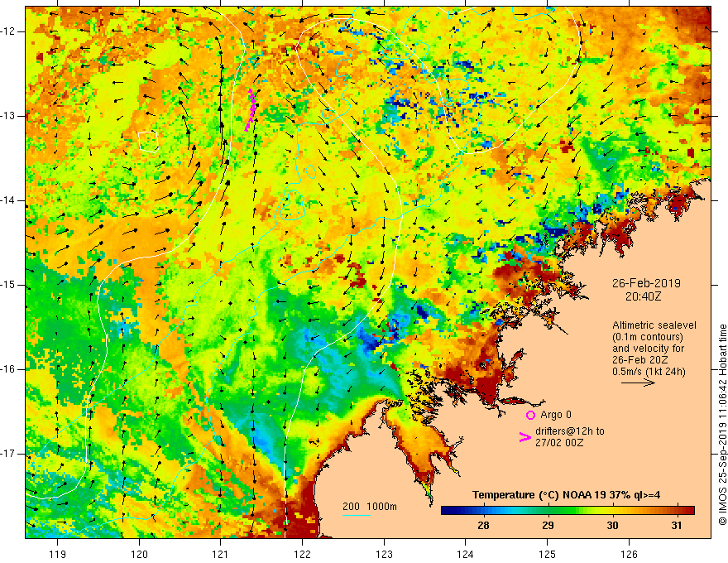The height and width of the screenshot is (563, 728).
Task: Click the color bar value 28
Action: click(x=483, y=526)
